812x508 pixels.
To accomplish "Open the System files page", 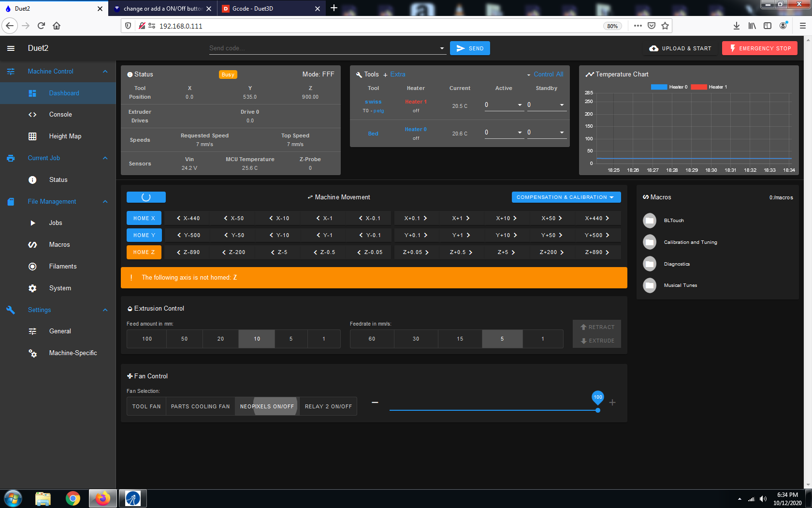I will [58, 288].
